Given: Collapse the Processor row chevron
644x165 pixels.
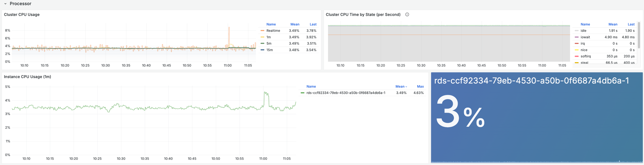Looking at the screenshot, I should pyautogui.click(x=5, y=4).
